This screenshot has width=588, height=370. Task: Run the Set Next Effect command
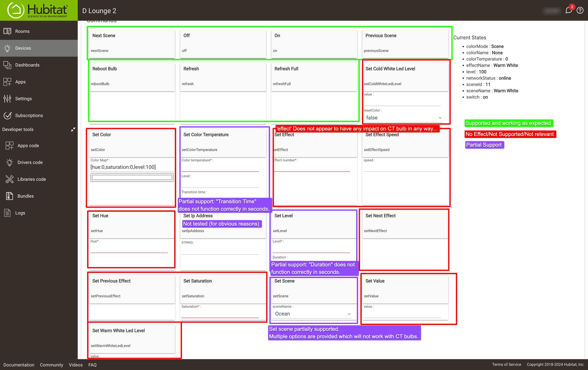click(x=405, y=224)
